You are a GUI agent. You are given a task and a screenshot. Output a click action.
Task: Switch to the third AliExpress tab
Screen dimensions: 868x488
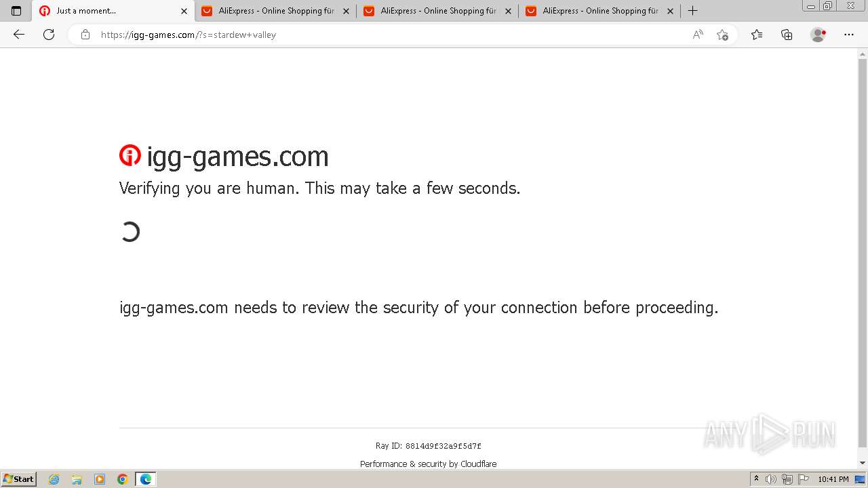pyautogui.click(x=599, y=11)
